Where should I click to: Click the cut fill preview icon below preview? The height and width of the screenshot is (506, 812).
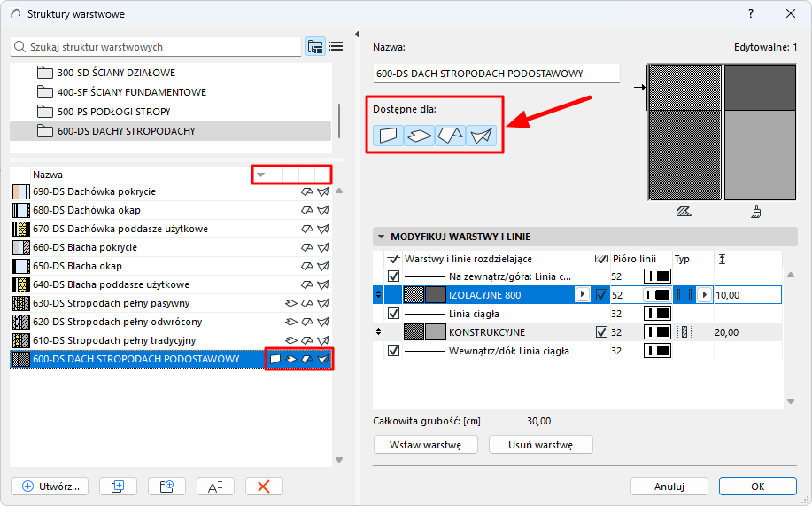click(684, 212)
